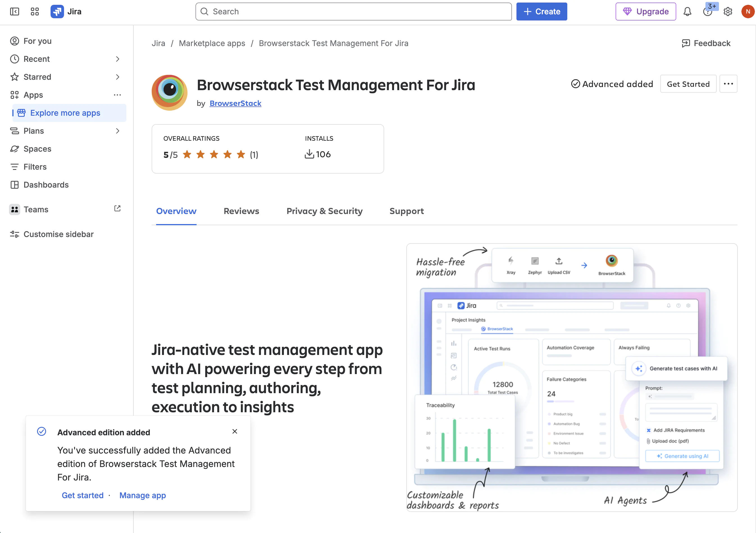Open the BrowserStack vendor link
Image resolution: width=756 pixels, height=533 pixels.
235,103
